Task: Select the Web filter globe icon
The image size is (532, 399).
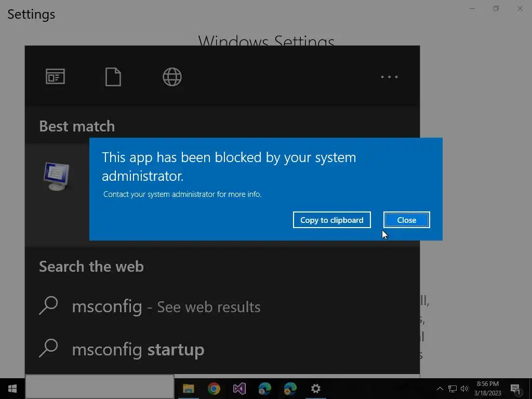Action: 172,77
